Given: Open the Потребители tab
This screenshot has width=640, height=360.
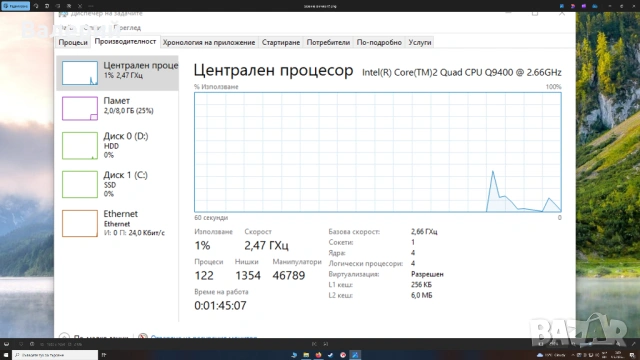Looking at the screenshot, I should pos(328,42).
